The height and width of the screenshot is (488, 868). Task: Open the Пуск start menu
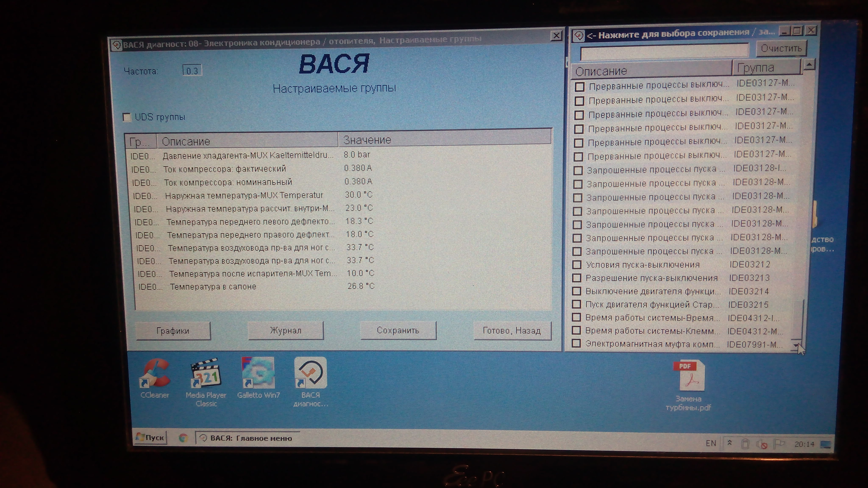(x=150, y=437)
